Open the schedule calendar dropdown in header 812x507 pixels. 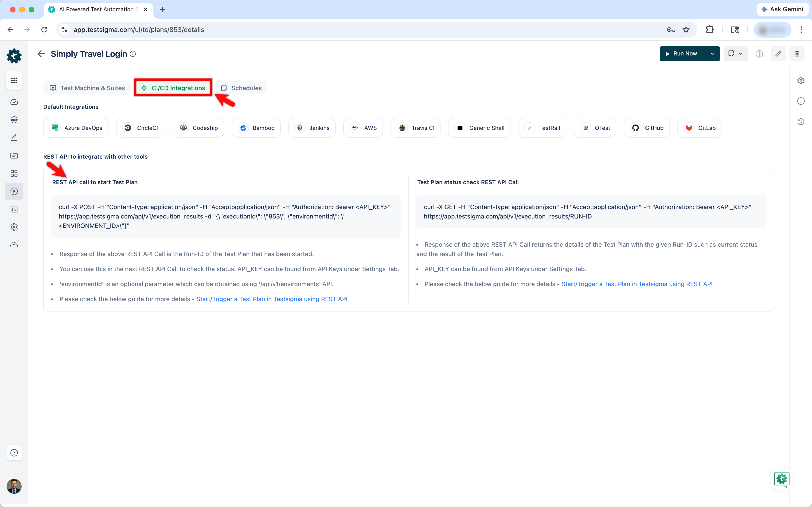736,54
